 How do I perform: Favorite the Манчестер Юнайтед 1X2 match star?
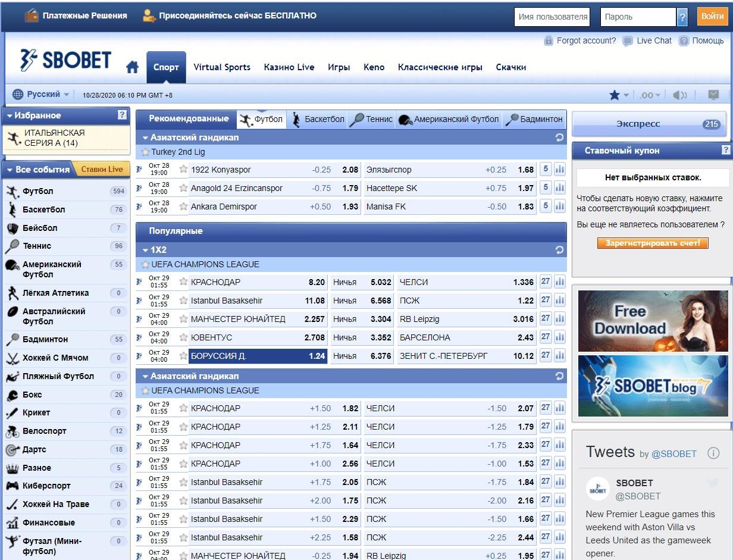tap(183, 319)
